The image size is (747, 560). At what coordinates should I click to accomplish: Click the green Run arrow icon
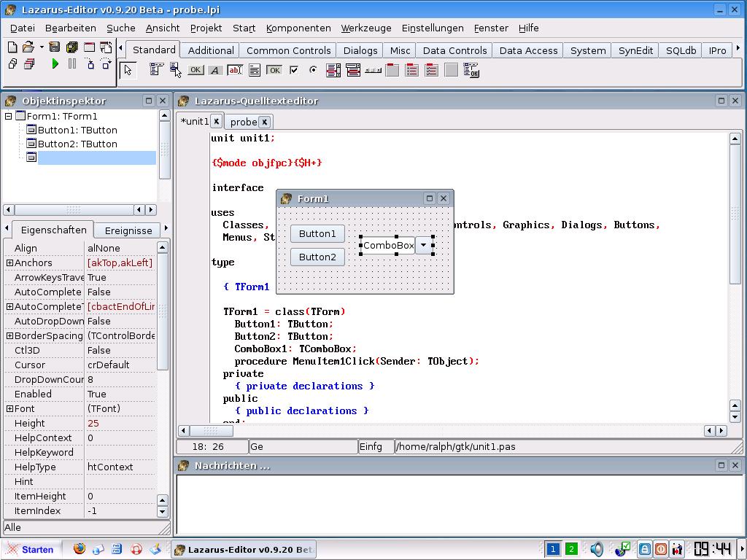click(55, 64)
